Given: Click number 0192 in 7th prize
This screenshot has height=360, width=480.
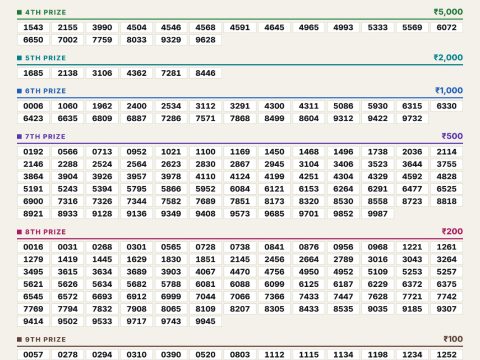Looking at the screenshot, I should pyautogui.click(x=33, y=152).
